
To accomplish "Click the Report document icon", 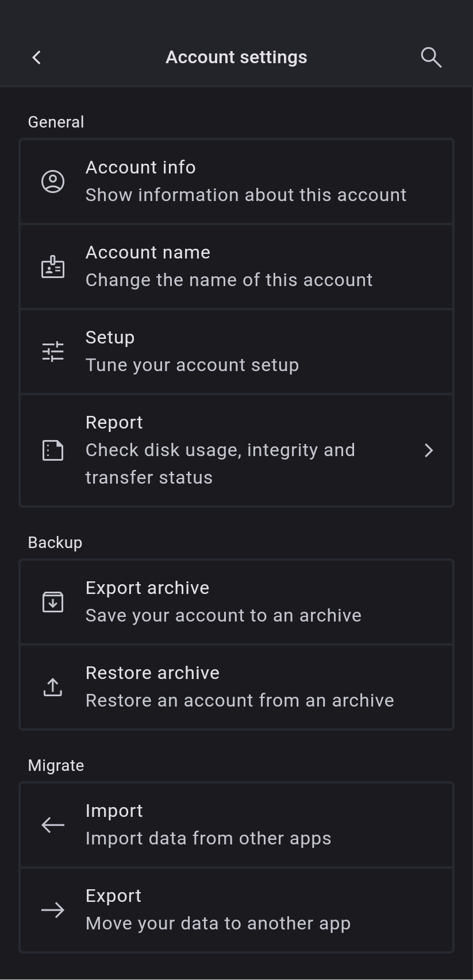I will [x=53, y=450].
